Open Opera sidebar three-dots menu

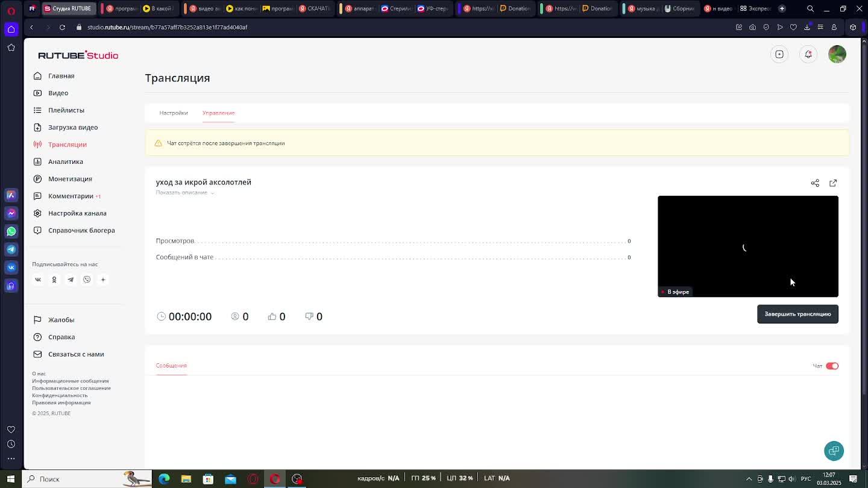[x=11, y=458]
